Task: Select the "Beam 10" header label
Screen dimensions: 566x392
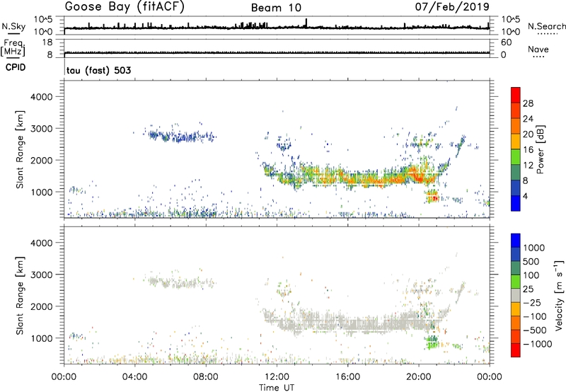Action: (276, 8)
